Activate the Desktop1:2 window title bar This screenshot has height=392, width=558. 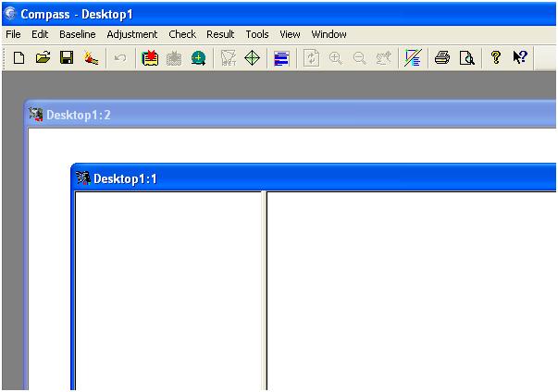pos(278,115)
